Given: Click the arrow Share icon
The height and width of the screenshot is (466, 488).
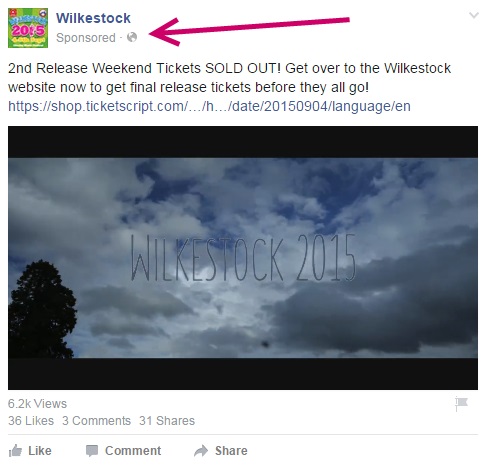Looking at the screenshot, I should coord(201,451).
